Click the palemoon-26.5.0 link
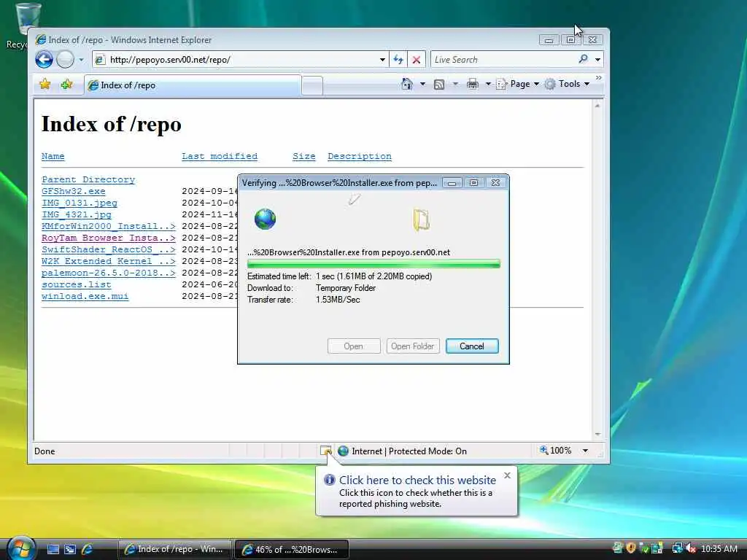This screenshot has height=560, width=747. pos(109,273)
